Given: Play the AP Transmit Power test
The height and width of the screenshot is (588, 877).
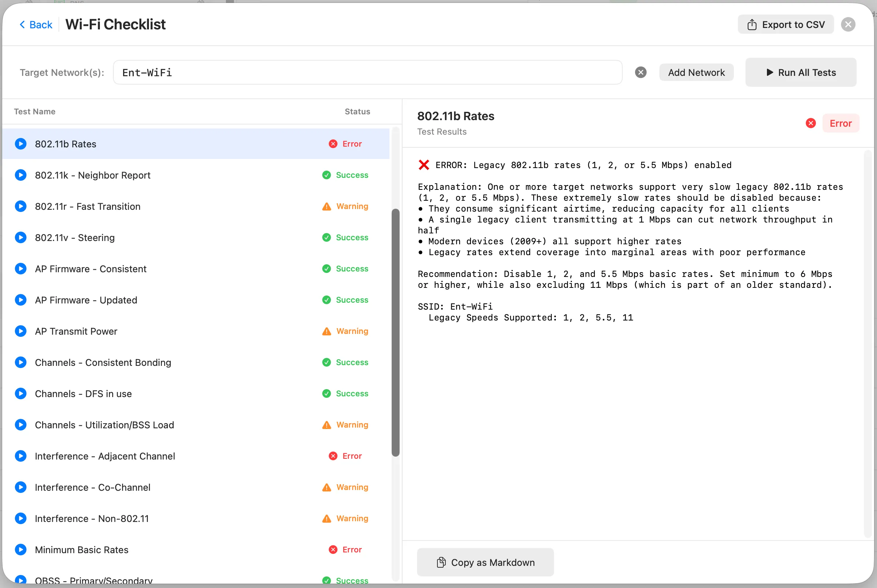Looking at the screenshot, I should tap(21, 331).
